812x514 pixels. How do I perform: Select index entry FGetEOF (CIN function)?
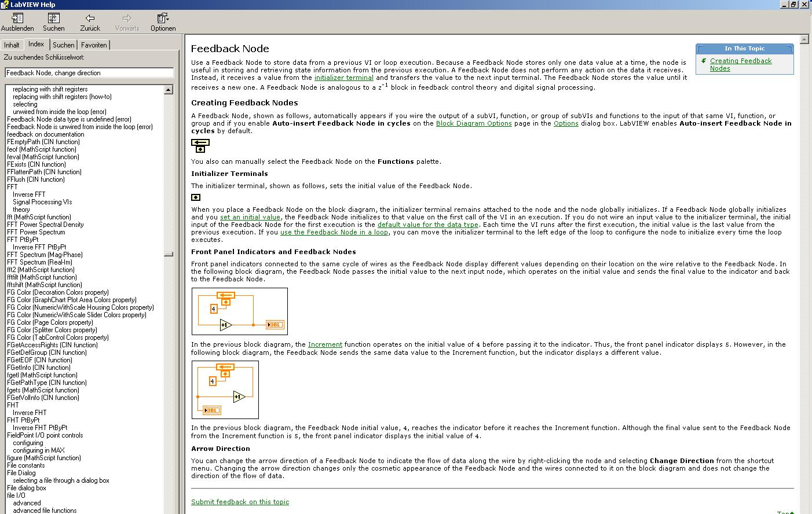(x=41, y=360)
